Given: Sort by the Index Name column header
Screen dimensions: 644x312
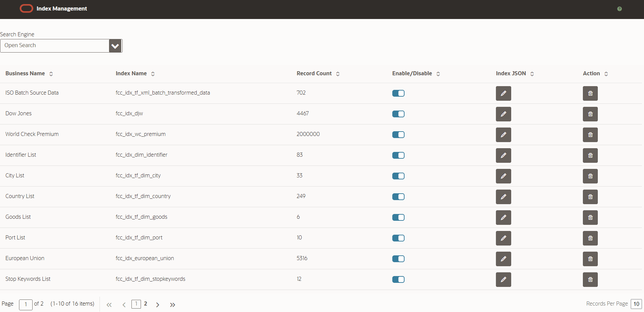Looking at the screenshot, I should tap(135, 73).
